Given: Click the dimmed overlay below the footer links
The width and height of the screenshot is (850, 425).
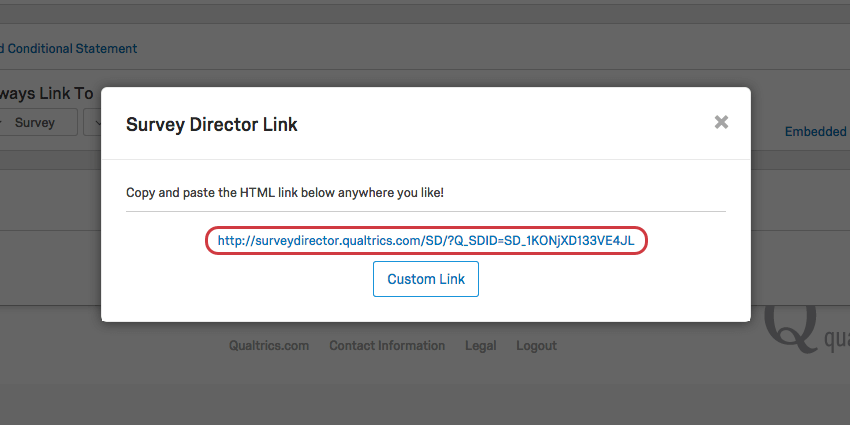Looking at the screenshot, I should tap(425, 405).
